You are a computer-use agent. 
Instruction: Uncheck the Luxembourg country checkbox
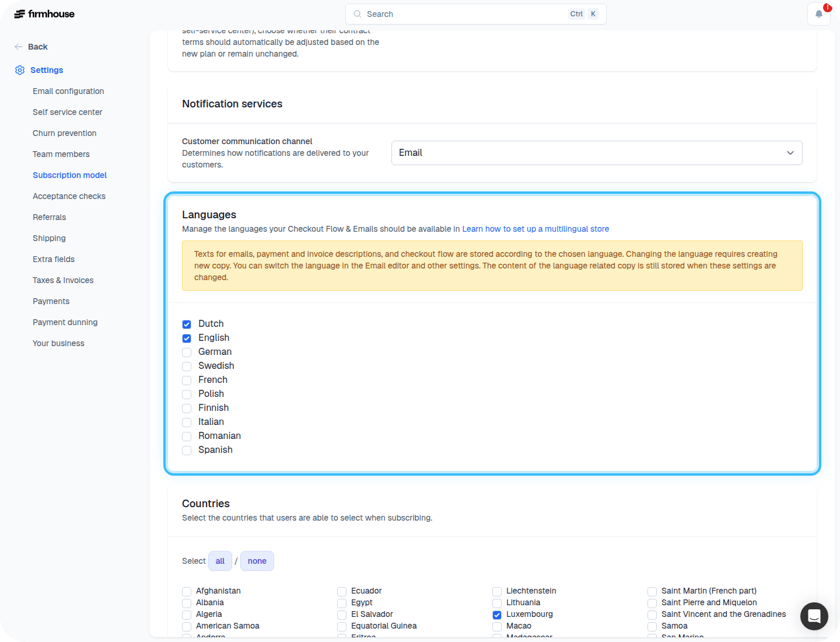pyautogui.click(x=497, y=615)
